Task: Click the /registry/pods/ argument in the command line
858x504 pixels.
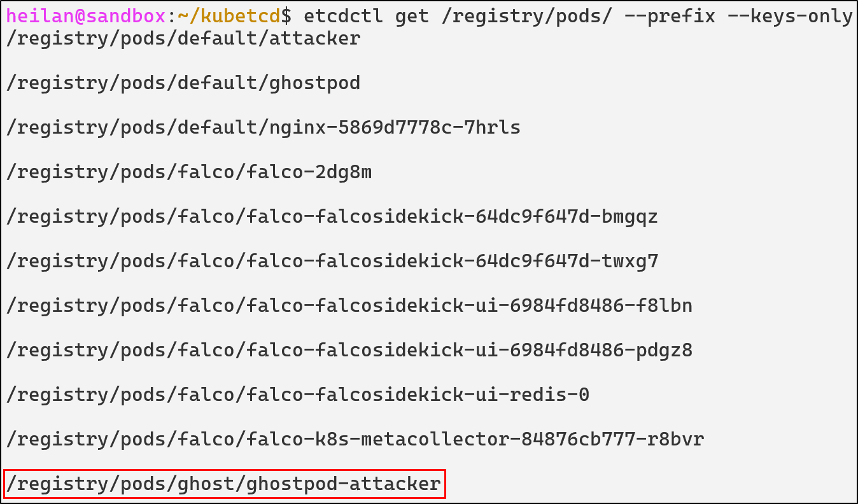Action: (x=527, y=16)
